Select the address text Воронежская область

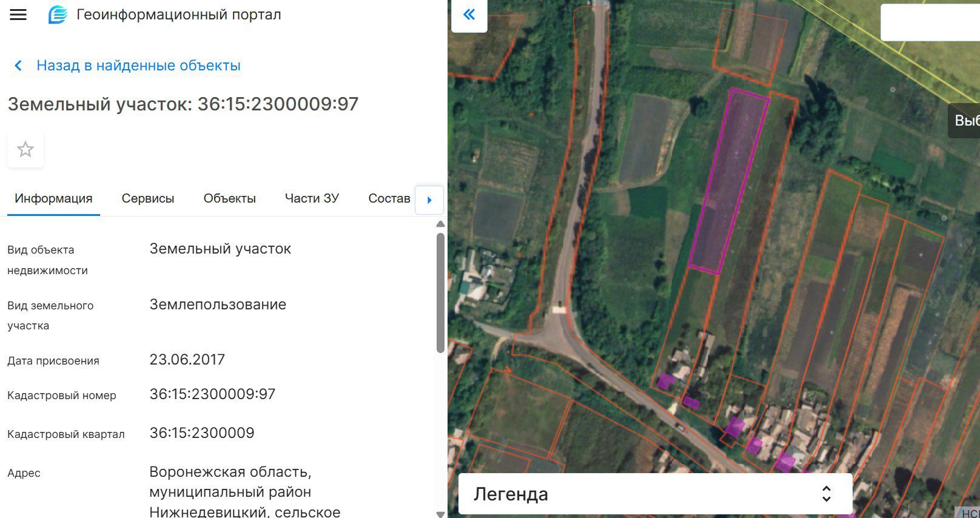(230, 472)
